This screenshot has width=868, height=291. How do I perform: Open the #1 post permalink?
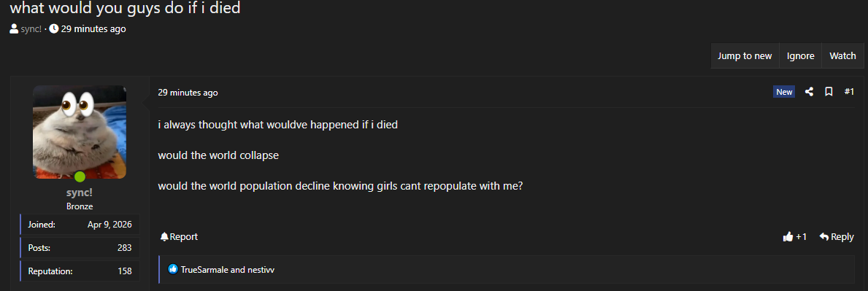(849, 92)
